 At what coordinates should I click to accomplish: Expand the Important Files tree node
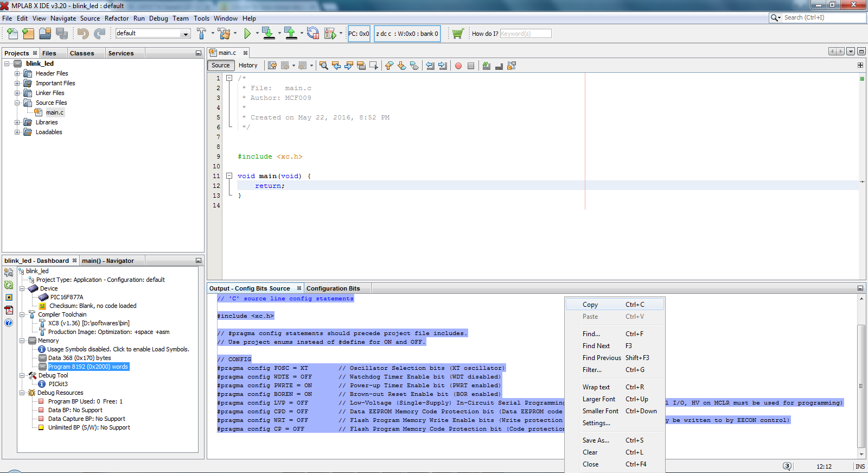(x=17, y=83)
